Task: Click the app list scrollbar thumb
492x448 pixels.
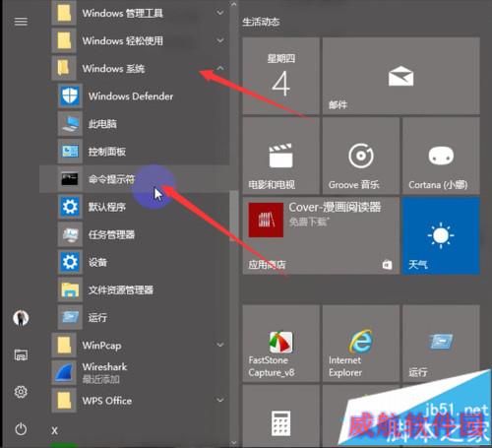Action: (x=233, y=216)
